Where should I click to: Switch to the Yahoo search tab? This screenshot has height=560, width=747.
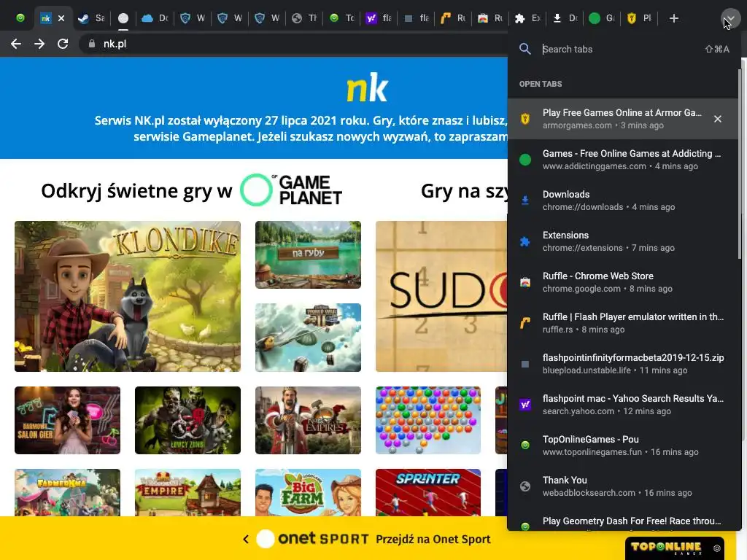(379, 18)
